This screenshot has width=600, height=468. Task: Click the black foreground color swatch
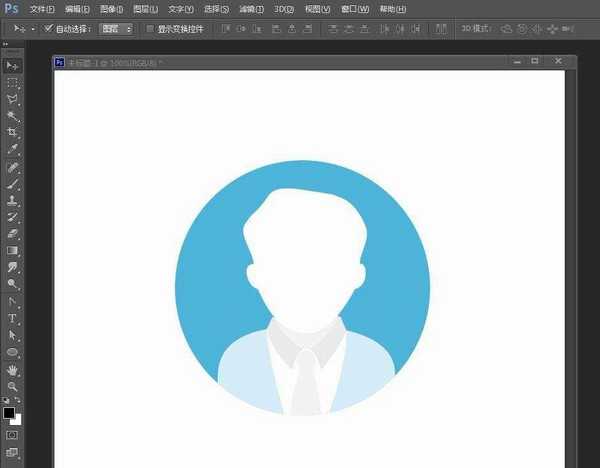click(9, 412)
